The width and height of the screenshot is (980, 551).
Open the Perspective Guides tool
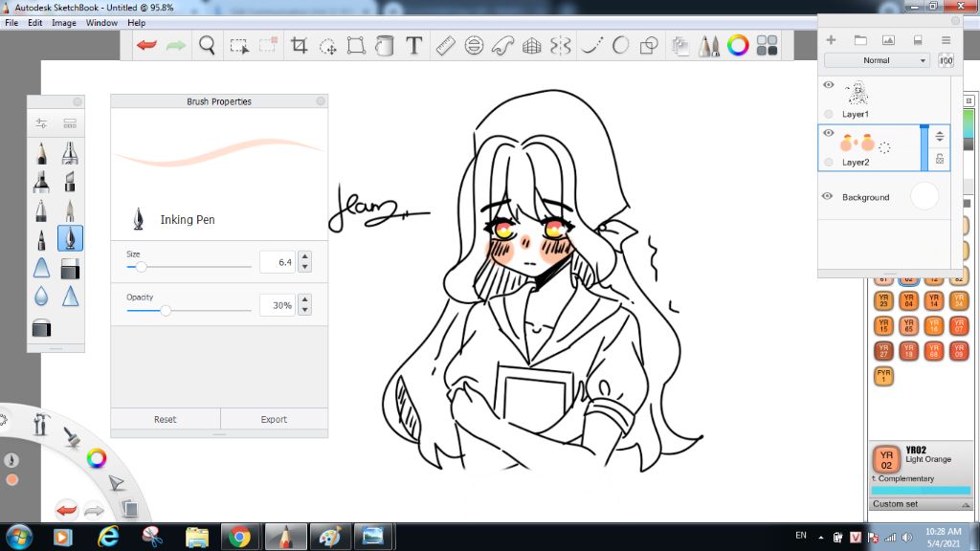pyautogui.click(x=532, y=46)
